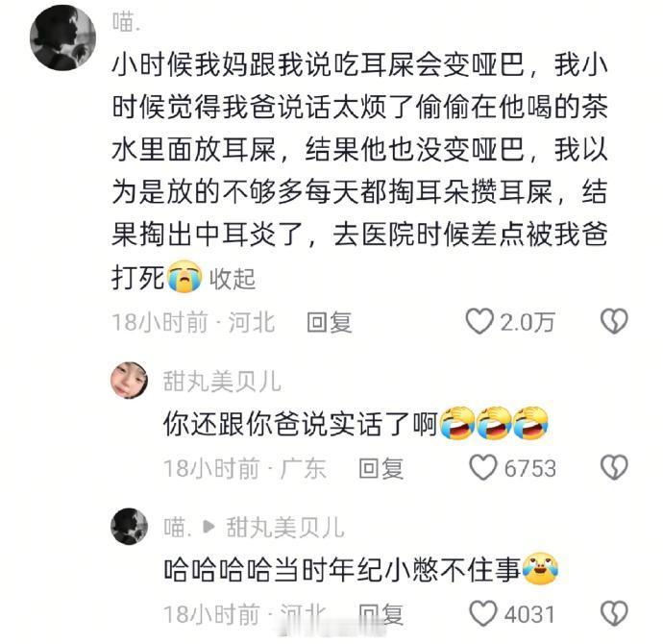Image resolution: width=663 pixels, height=644 pixels.
Task: Collapse the long comment via 收起
Action: pos(233,279)
